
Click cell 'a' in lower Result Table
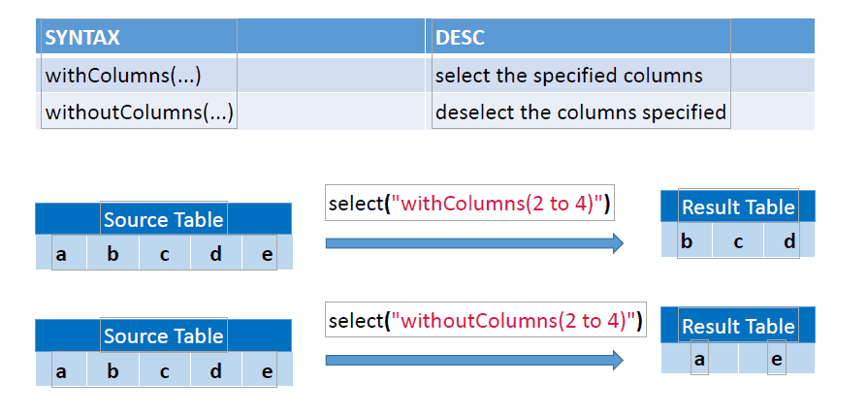click(x=699, y=358)
